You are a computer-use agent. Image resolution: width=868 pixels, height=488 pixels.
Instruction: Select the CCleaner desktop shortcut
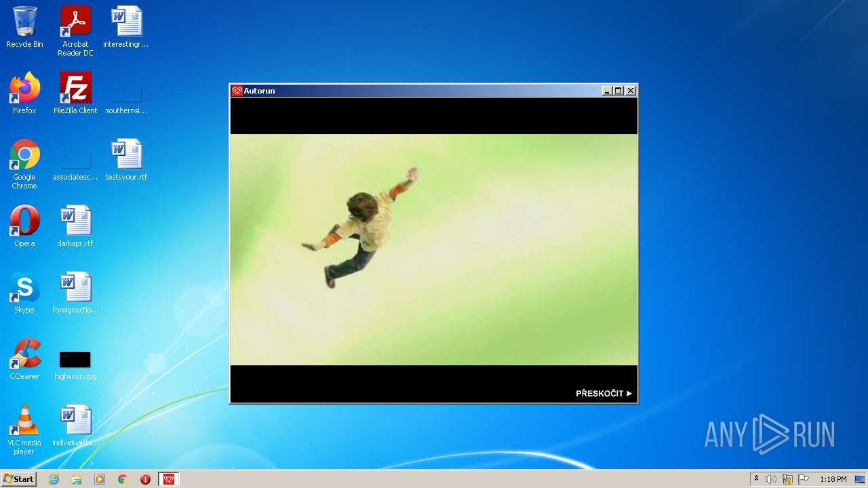[x=24, y=359]
